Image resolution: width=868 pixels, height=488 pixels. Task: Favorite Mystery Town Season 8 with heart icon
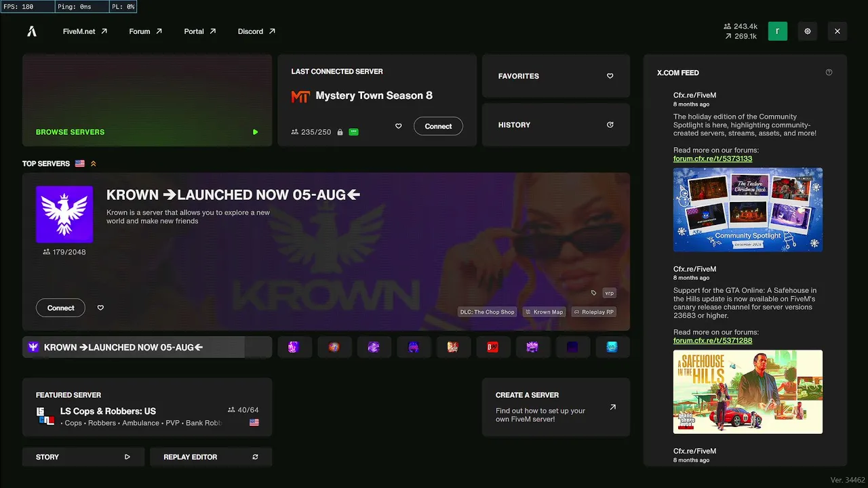point(399,126)
